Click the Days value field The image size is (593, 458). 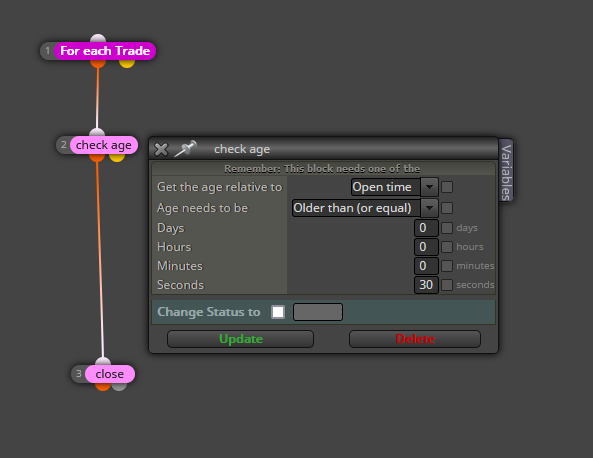click(426, 228)
